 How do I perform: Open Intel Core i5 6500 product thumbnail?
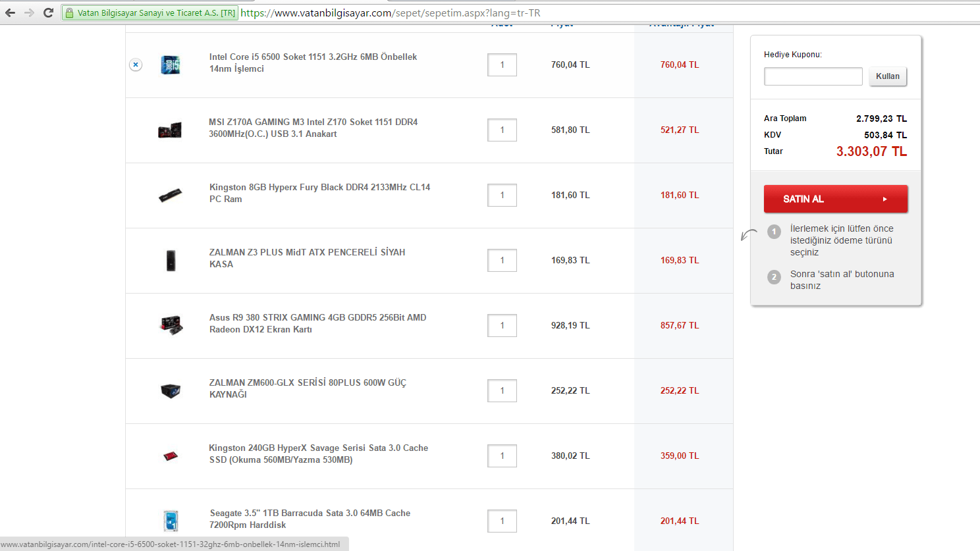(x=171, y=65)
